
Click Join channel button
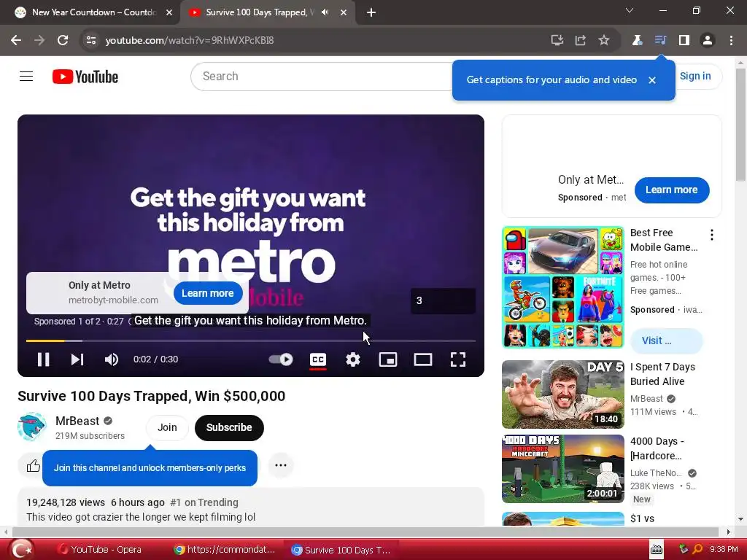[x=167, y=427]
